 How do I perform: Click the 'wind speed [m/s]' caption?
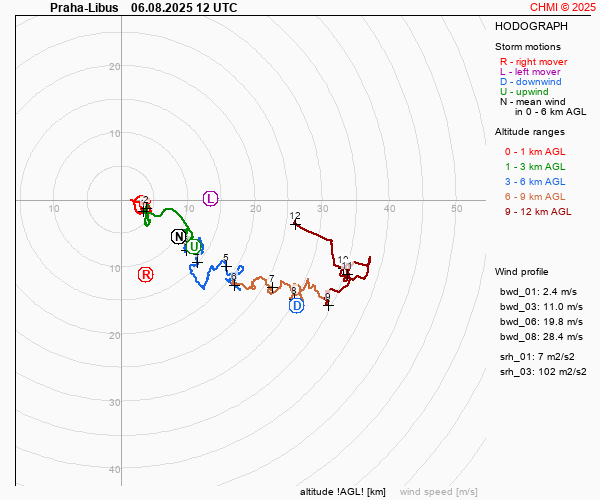coord(439,492)
